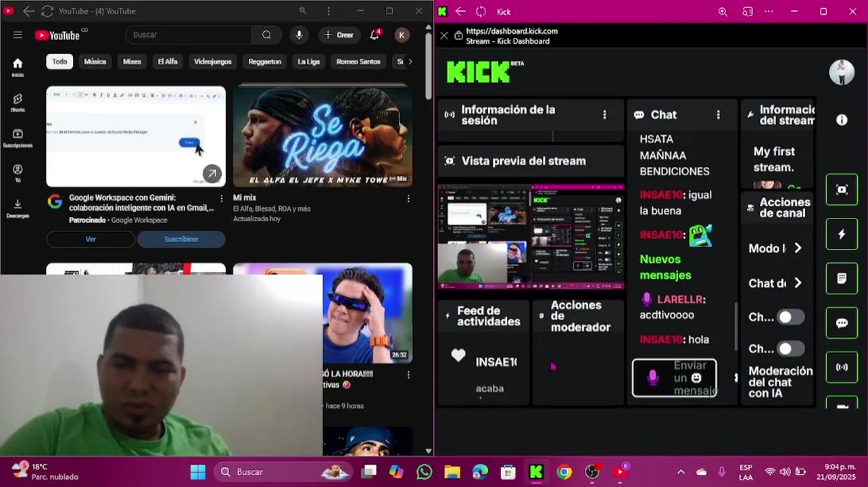Go to YouTube Inicio in sidebar
This screenshot has width=868, height=487.
pyautogui.click(x=18, y=67)
